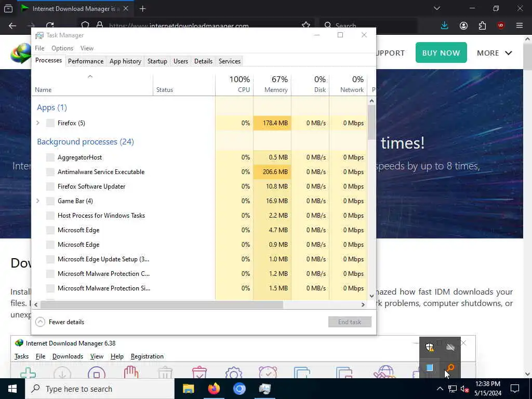Click the network icon in system tray
This screenshot has height=399, width=532.
click(x=453, y=389)
